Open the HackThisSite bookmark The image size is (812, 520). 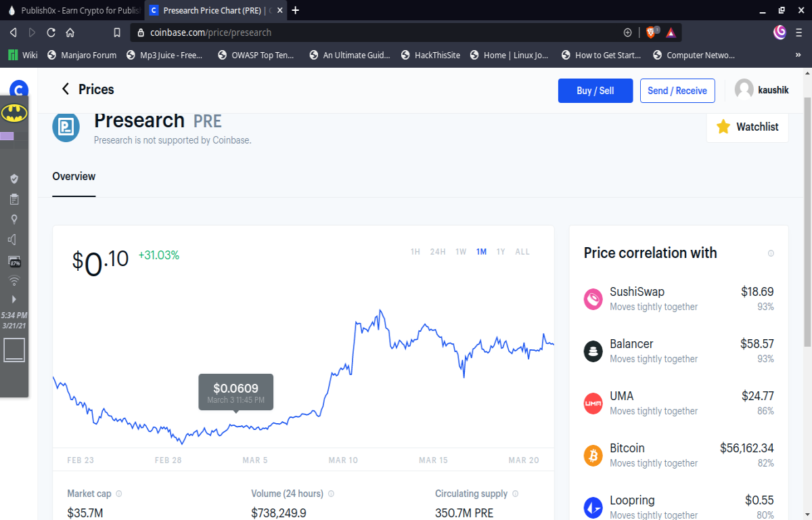coord(430,56)
